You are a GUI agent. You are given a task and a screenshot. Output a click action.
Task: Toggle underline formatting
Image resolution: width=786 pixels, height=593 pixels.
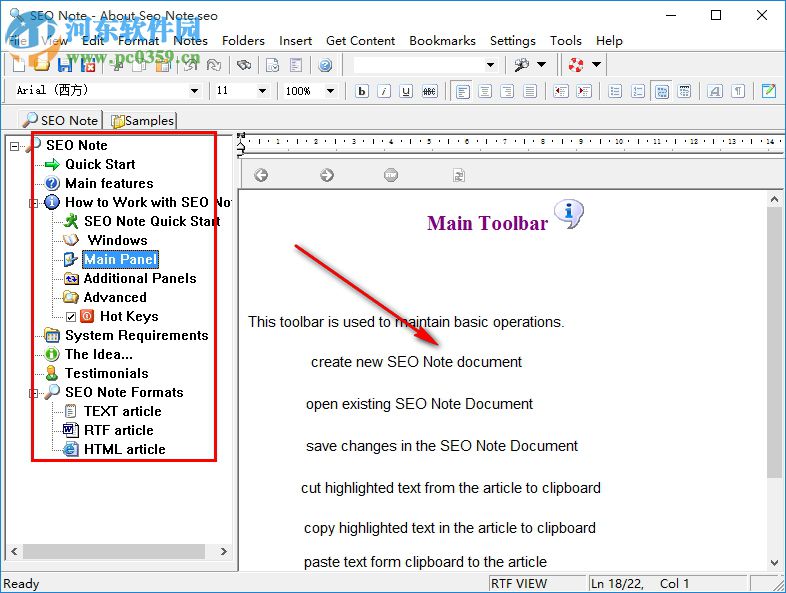pyautogui.click(x=407, y=91)
